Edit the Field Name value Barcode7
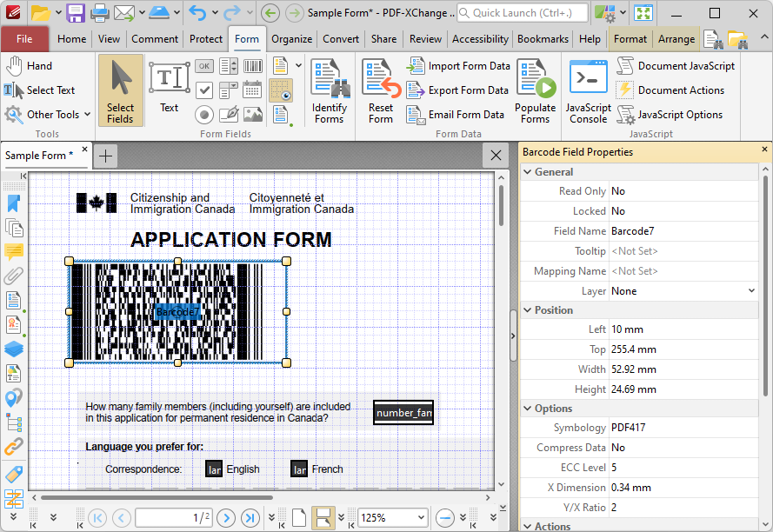 (683, 231)
